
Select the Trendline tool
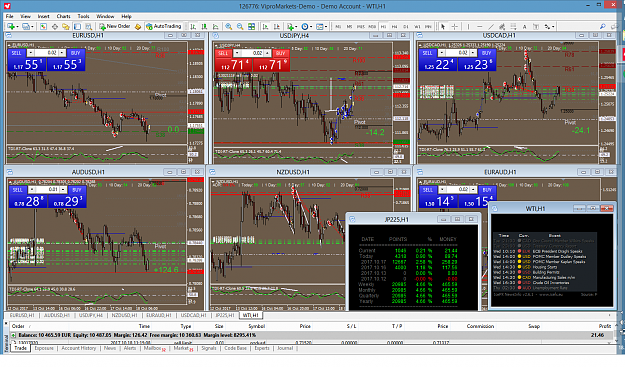[x=491, y=26]
